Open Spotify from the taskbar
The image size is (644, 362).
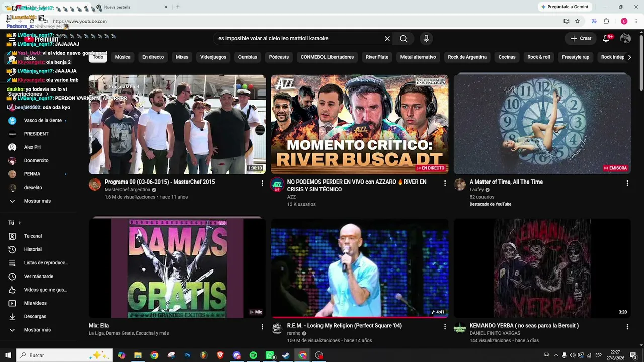pos(253,355)
